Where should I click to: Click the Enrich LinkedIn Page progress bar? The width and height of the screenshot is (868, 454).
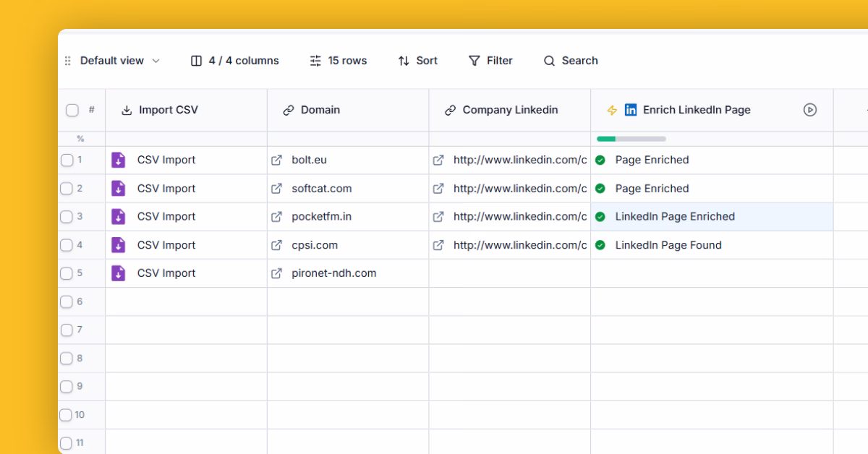[x=631, y=139]
